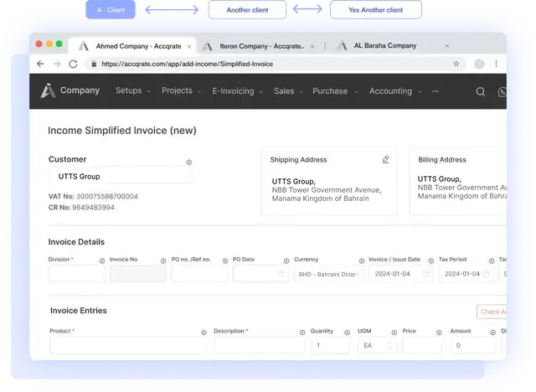Click the browser forward arrow
Screen dimensions: 536x392
coord(57,64)
